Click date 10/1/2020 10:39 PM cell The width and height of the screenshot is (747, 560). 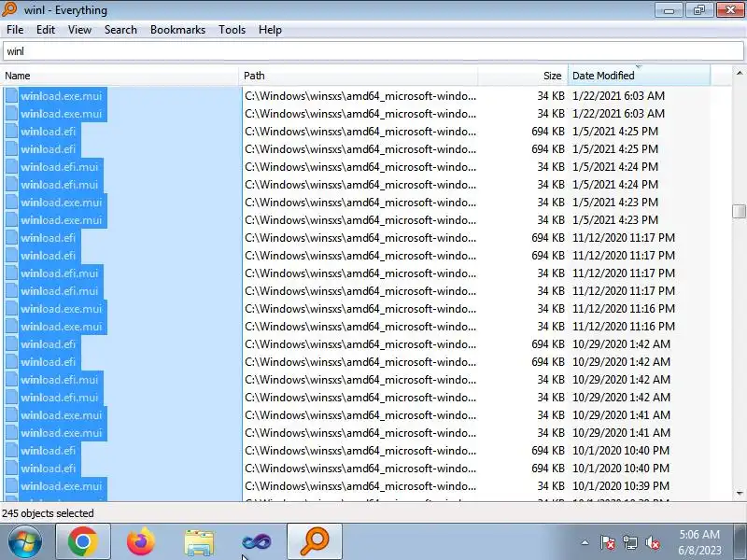point(621,486)
